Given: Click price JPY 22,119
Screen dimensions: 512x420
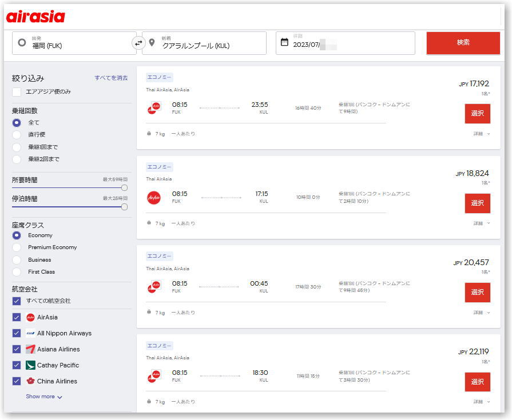Looking at the screenshot, I should coord(473,351).
